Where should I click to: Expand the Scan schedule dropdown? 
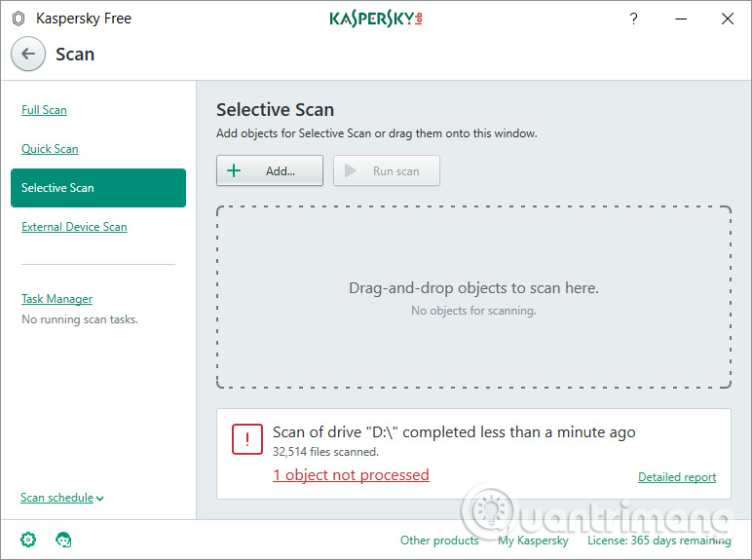62,498
